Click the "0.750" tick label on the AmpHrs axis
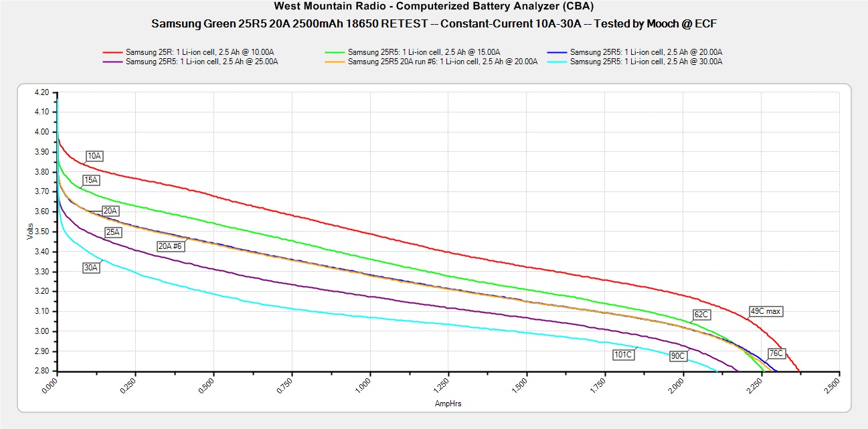Viewport: 868px width, 429px height. pyautogui.click(x=286, y=385)
